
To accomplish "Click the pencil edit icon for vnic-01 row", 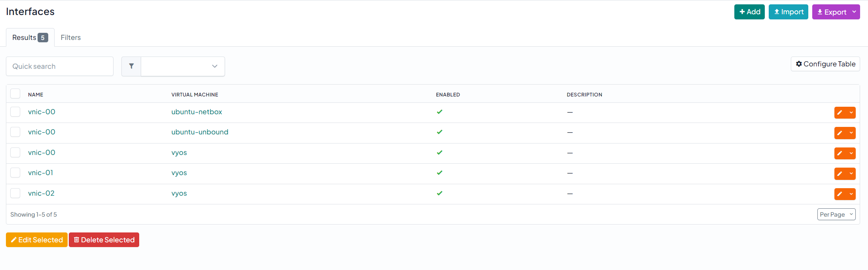I will tap(840, 174).
